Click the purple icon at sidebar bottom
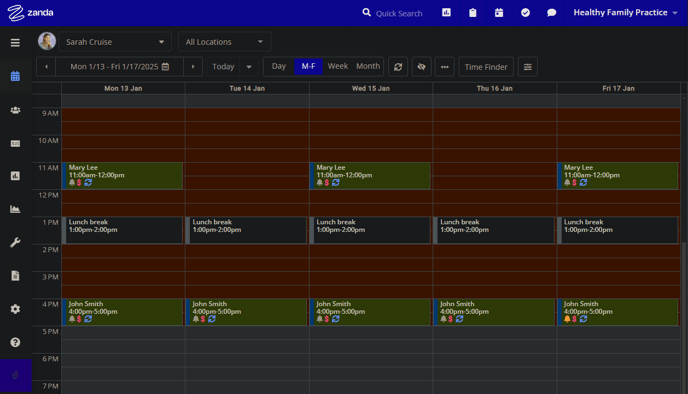This screenshot has height=394, width=688. pyautogui.click(x=16, y=375)
